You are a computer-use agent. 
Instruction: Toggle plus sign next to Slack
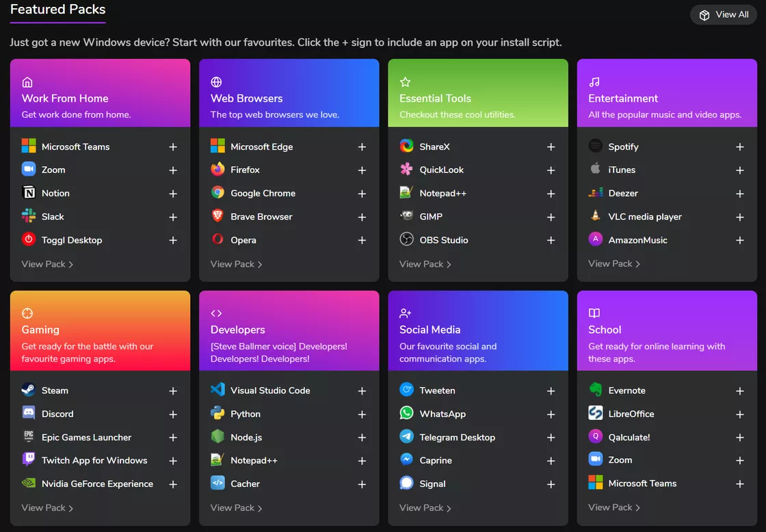[173, 217]
